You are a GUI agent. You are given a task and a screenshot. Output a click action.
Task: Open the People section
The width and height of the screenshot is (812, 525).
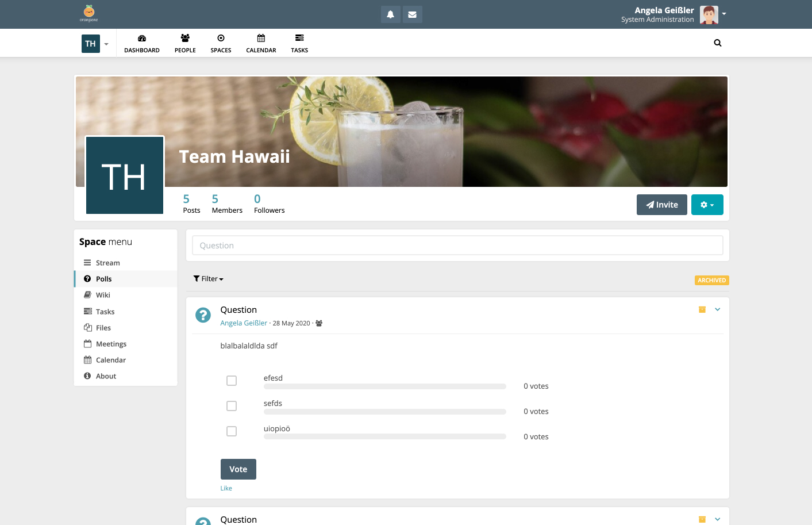185,43
